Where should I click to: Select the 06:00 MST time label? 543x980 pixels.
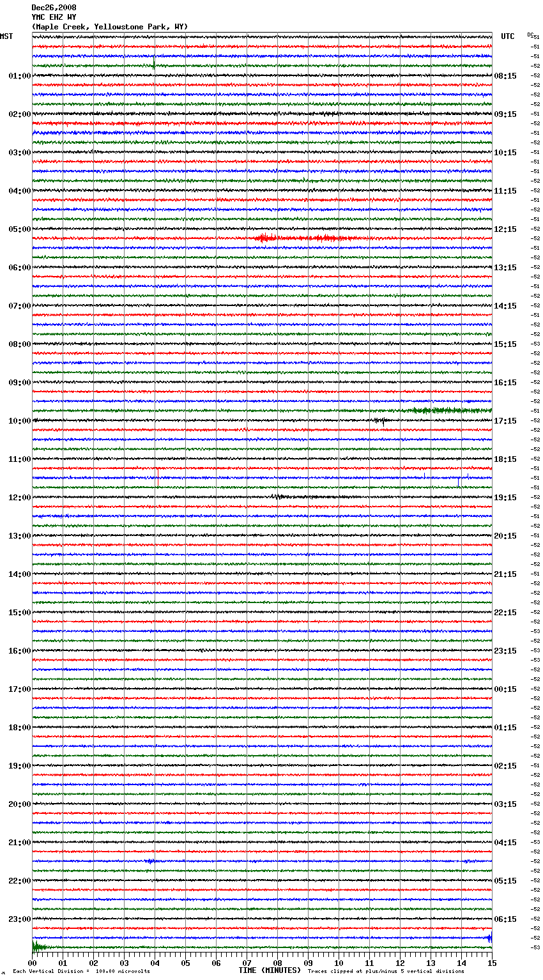pyautogui.click(x=19, y=268)
